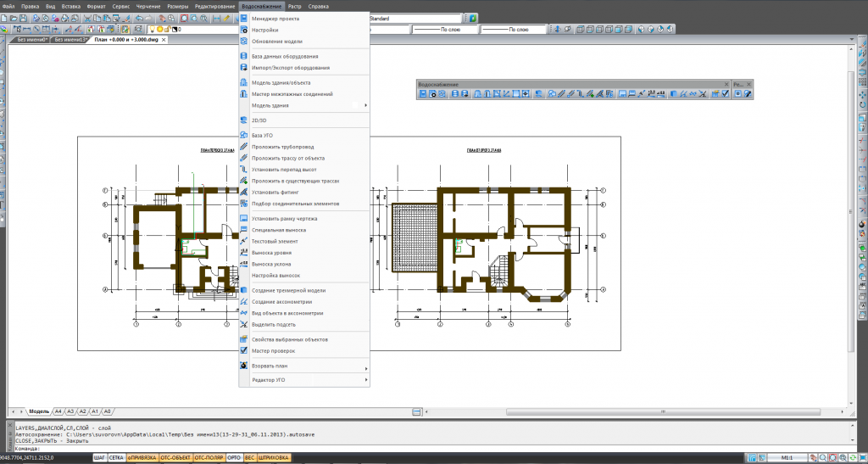Image resolution: width=868 pixels, height=464 pixels.
Task: Click 3D model creation icon in floating toolbar
Action: point(674,93)
